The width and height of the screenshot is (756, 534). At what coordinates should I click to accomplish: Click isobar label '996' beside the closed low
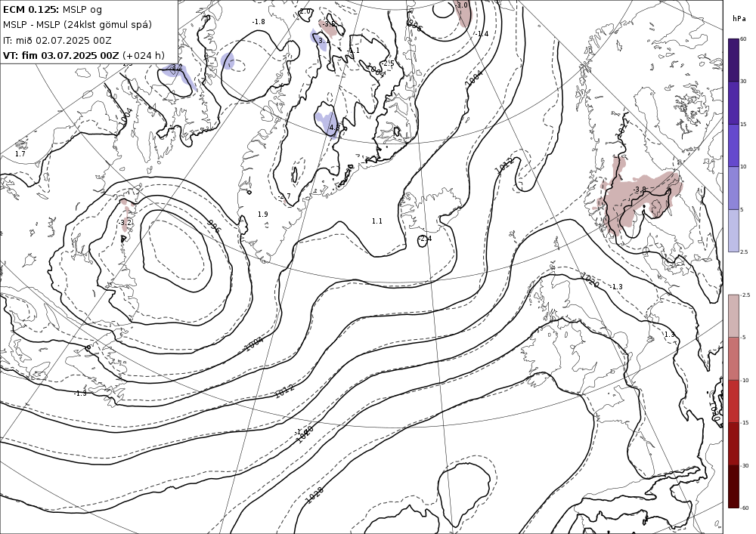click(x=214, y=227)
